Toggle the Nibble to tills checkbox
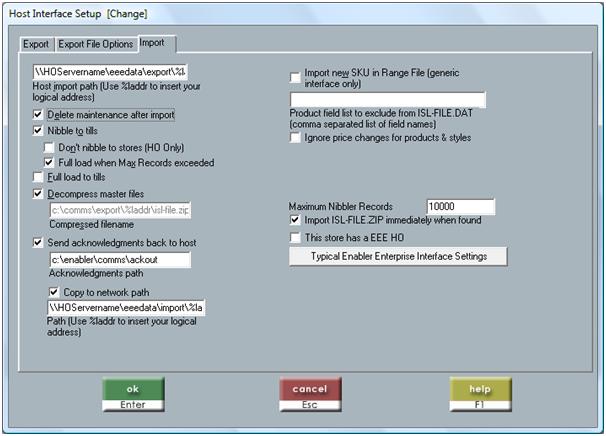 click(37, 131)
